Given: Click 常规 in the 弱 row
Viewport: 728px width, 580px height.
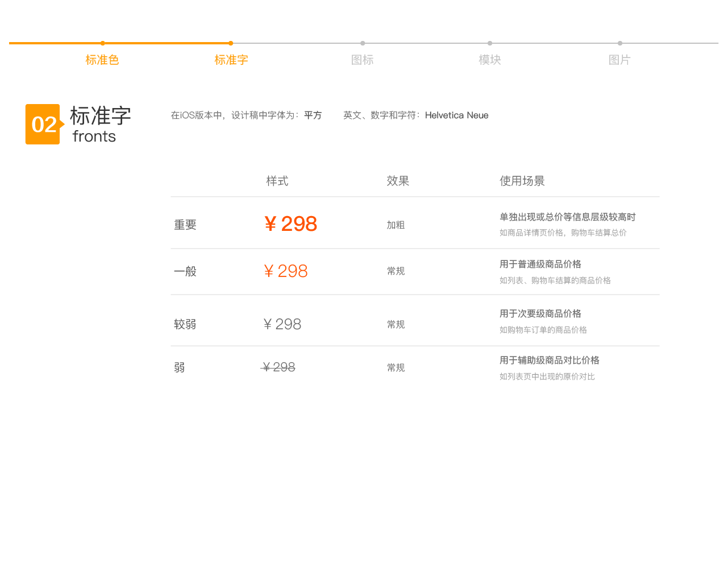Looking at the screenshot, I should pos(396,367).
